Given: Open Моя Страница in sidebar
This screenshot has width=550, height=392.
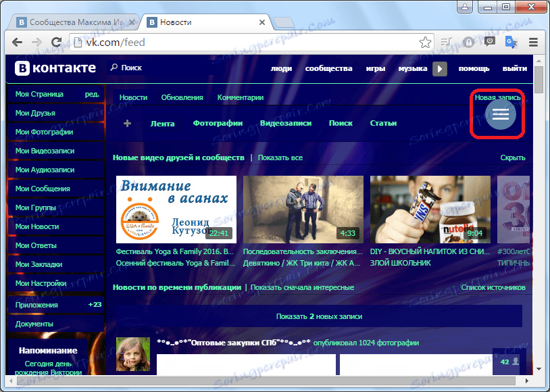Looking at the screenshot, I should (x=39, y=94).
